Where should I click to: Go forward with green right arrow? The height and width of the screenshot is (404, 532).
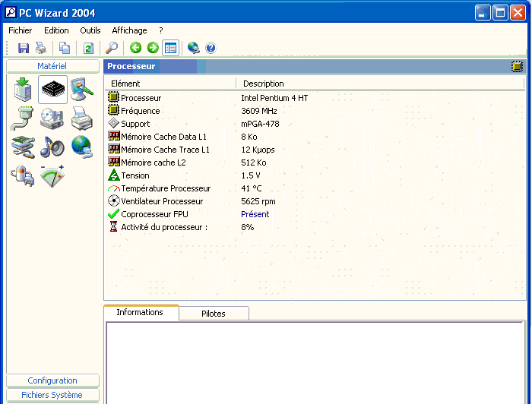click(153, 48)
